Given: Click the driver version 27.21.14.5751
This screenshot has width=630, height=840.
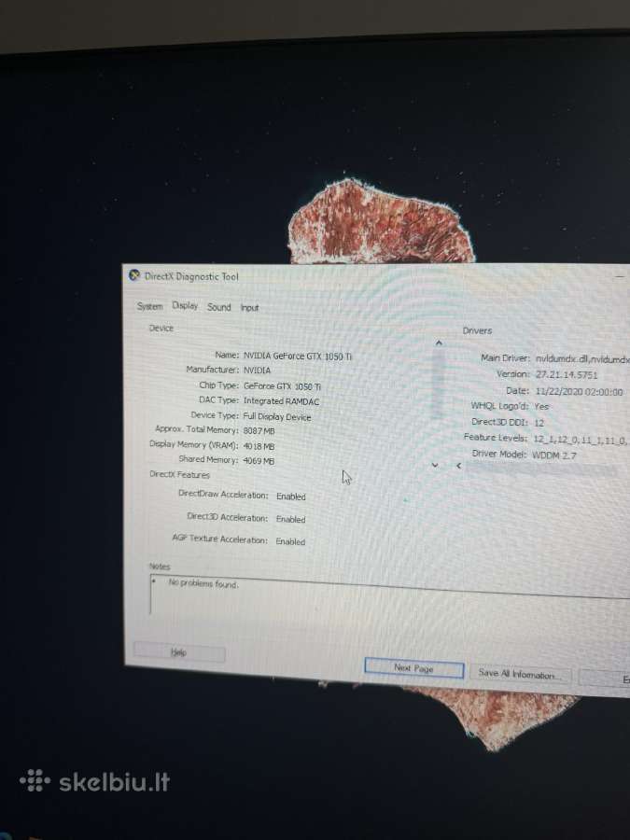Looking at the screenshot, I should point(567,375).
